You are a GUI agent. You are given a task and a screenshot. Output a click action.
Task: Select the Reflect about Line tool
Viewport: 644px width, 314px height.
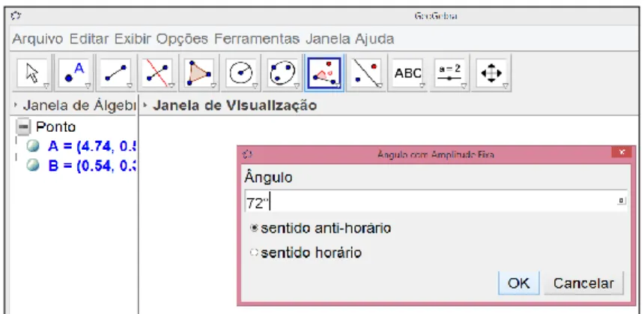click(x=367, y=73)
